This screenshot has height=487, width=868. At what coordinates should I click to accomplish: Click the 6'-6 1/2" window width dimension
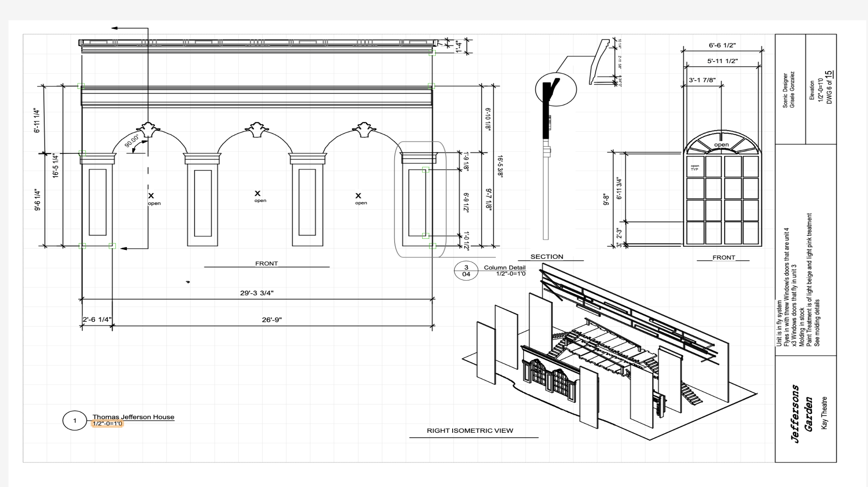pos(722,45)
